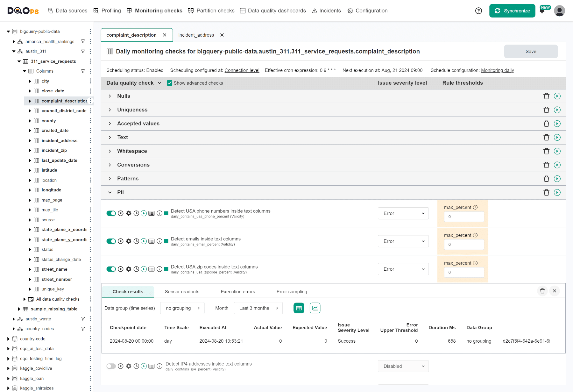Open the no grouping data group selector
Image resolution: width=573 pixels, height=392 pixels.
pos(182,308)
